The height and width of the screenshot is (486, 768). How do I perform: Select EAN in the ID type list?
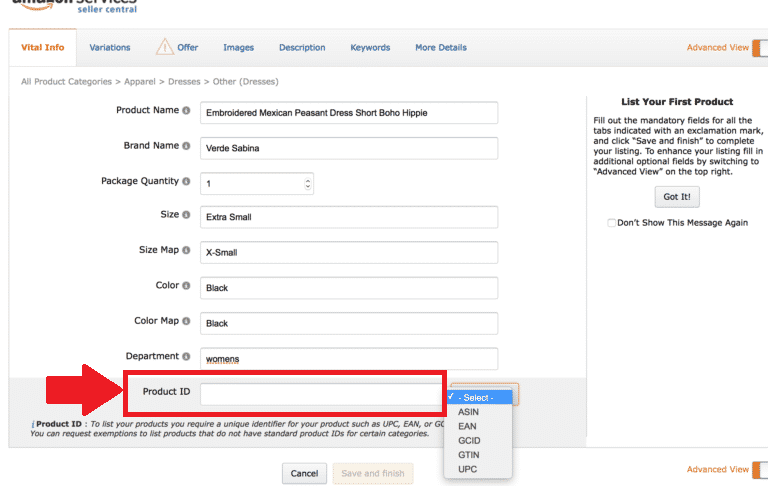click(x=467, y=426)
